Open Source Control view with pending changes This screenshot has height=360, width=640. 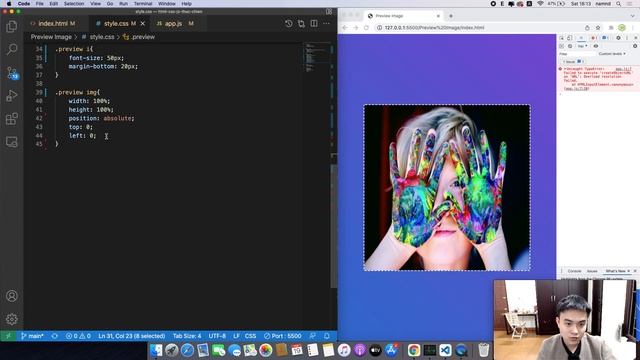pyautogui.click(x=12, y=73)
